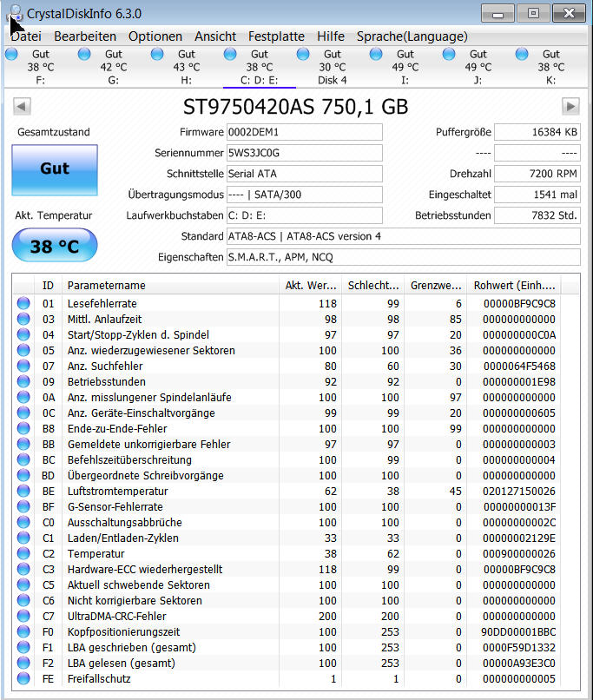
Task: Click the Schnittstelle field Serial ATA
Action: (x=304, y=174)
